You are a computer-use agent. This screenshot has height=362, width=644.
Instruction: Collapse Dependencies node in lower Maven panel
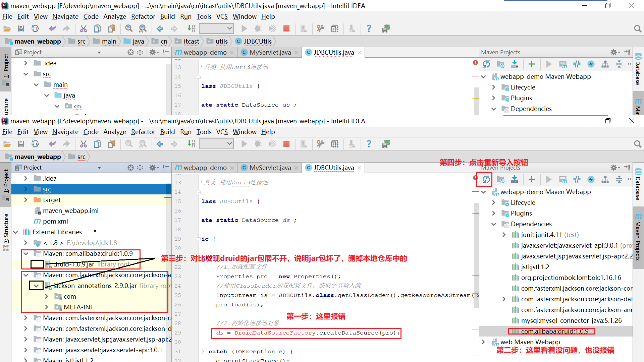pyautogui.click(x=494, y=224)
